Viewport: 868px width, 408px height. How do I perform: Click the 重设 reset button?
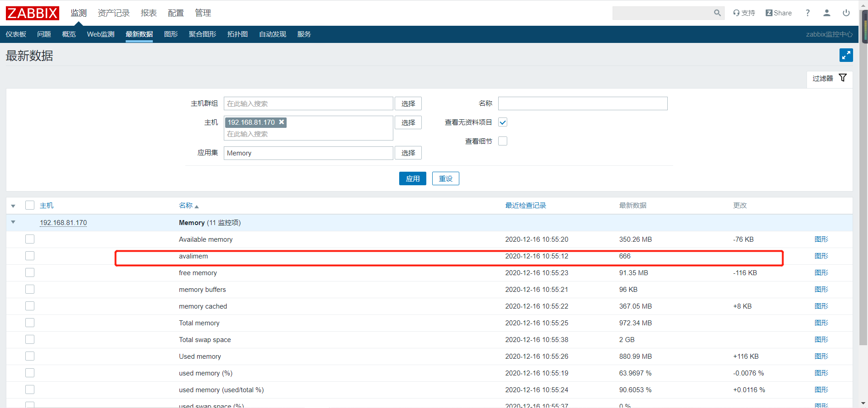tap(446, 178)
